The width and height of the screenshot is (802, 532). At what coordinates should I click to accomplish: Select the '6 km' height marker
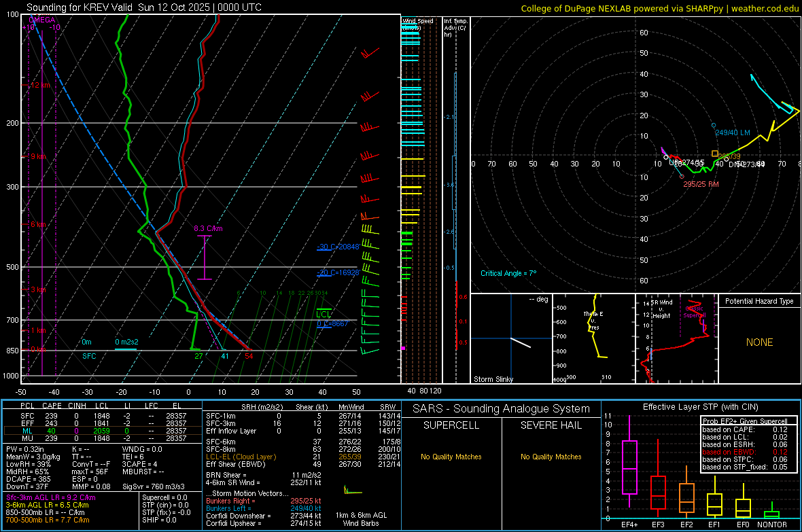(38, 225)
